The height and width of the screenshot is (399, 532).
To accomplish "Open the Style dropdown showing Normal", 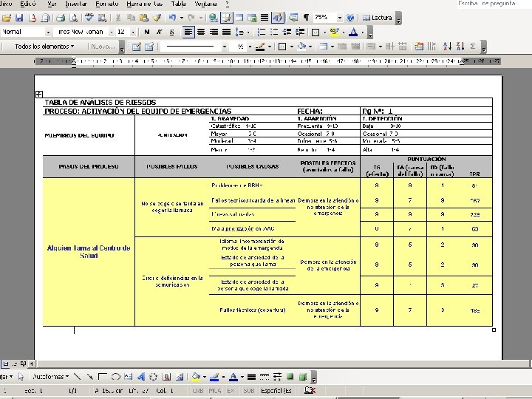I will (x=48, y=33).
